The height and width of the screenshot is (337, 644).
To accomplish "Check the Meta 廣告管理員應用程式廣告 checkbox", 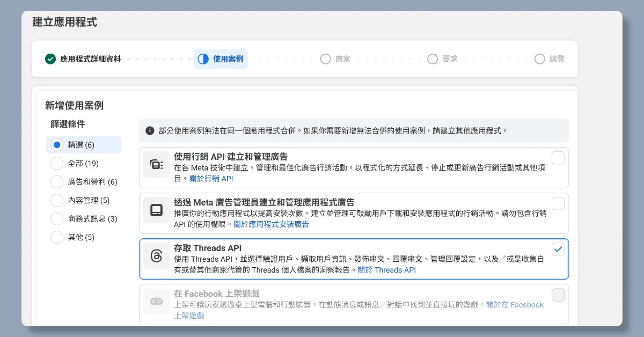I will (558, 203).
